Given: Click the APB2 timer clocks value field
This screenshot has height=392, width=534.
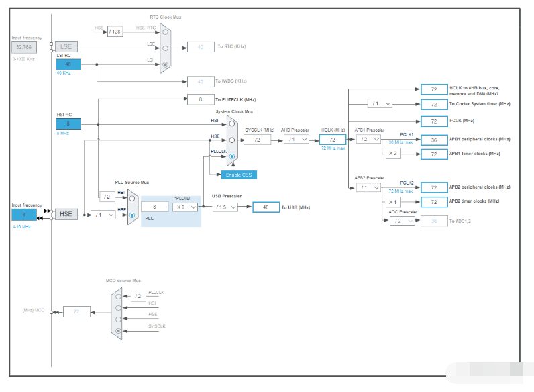Looking at the screenshot, I should pyautogui.click(x=434, y=202).
